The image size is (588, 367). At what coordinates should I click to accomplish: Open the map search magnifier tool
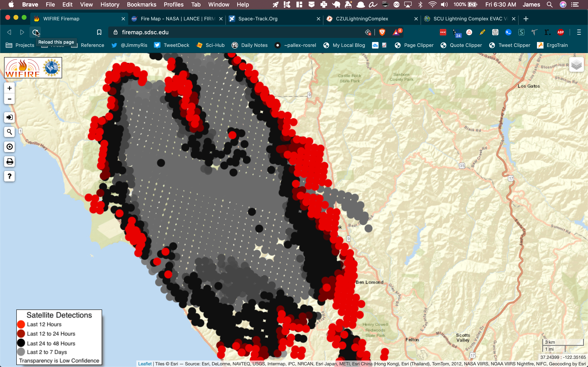pyautogui.click(x=9, y=132)
